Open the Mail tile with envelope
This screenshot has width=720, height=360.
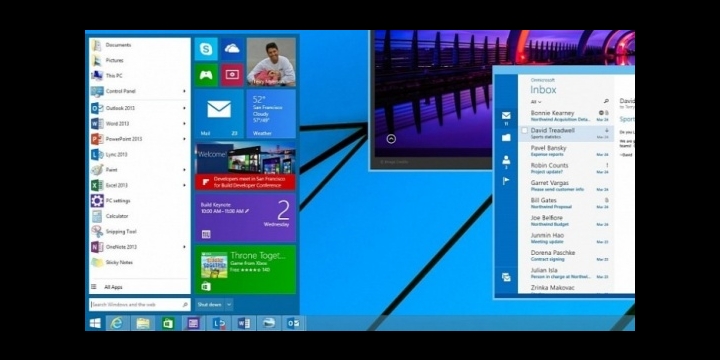[x=219, y=113]
